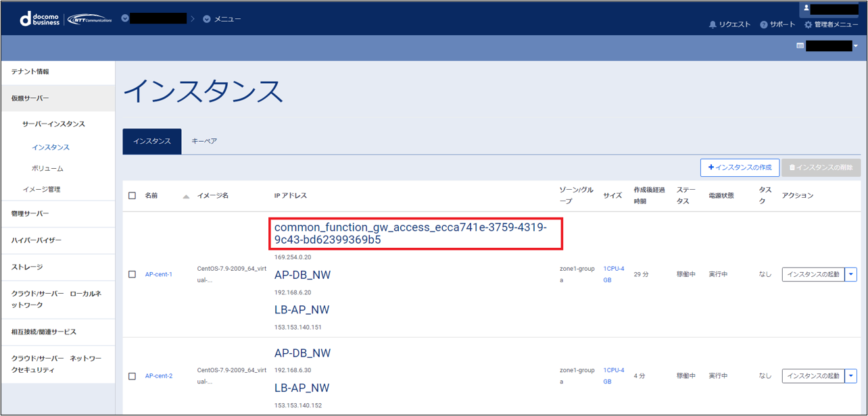Switch to the キーペア tab
The height and width of the screenshot is (416, 868).
204,141
